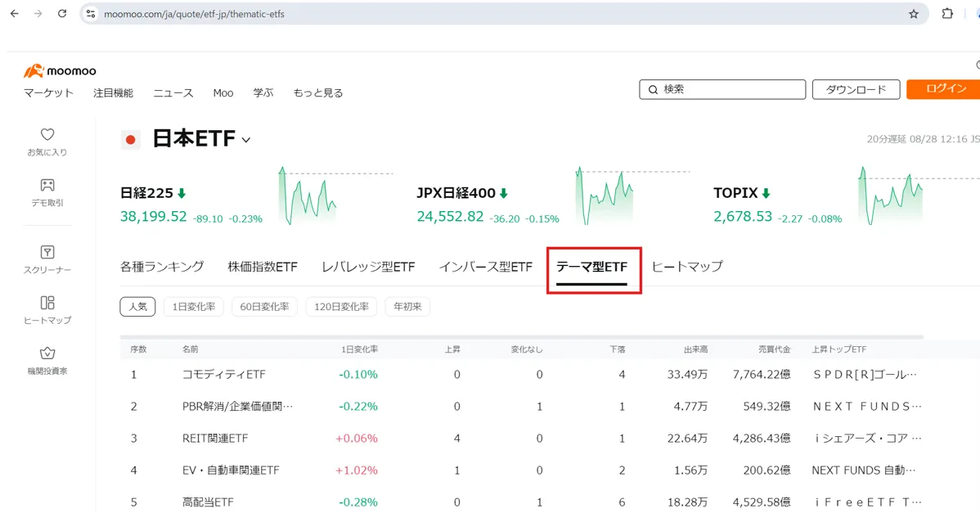This screenshot has height=513, width=980.
Task: Open the 機関投資家 institutional investors section
Action: (x=47, y=362)
